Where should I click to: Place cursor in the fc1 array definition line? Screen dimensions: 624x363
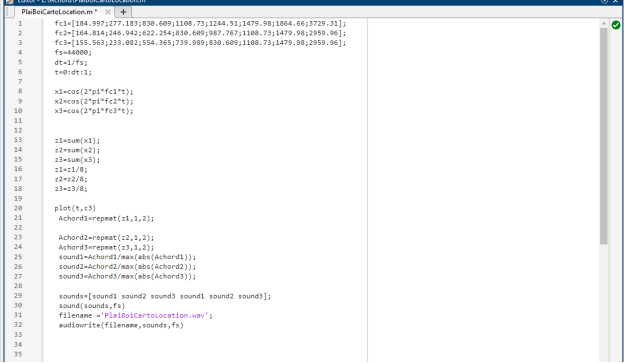point(200,23)
